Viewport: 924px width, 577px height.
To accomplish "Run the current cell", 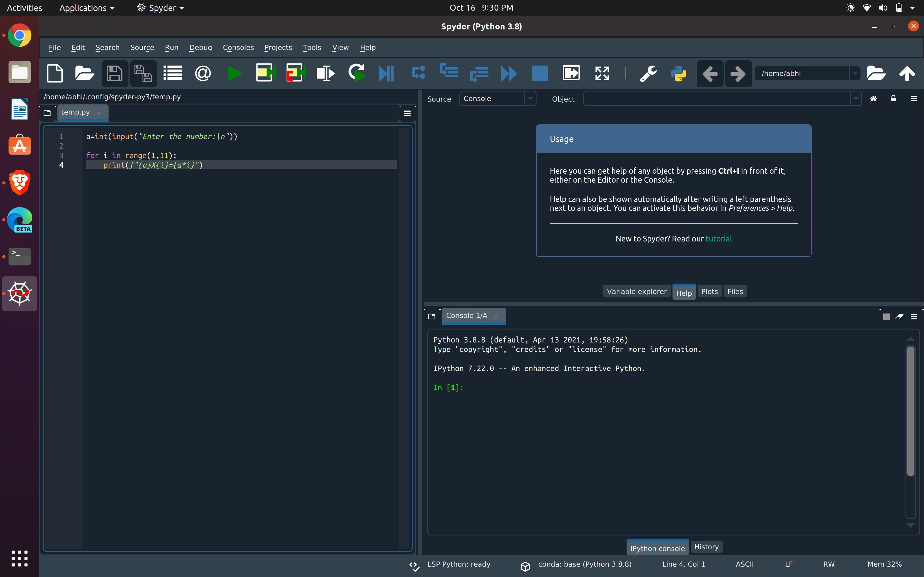I will [265, 73].
